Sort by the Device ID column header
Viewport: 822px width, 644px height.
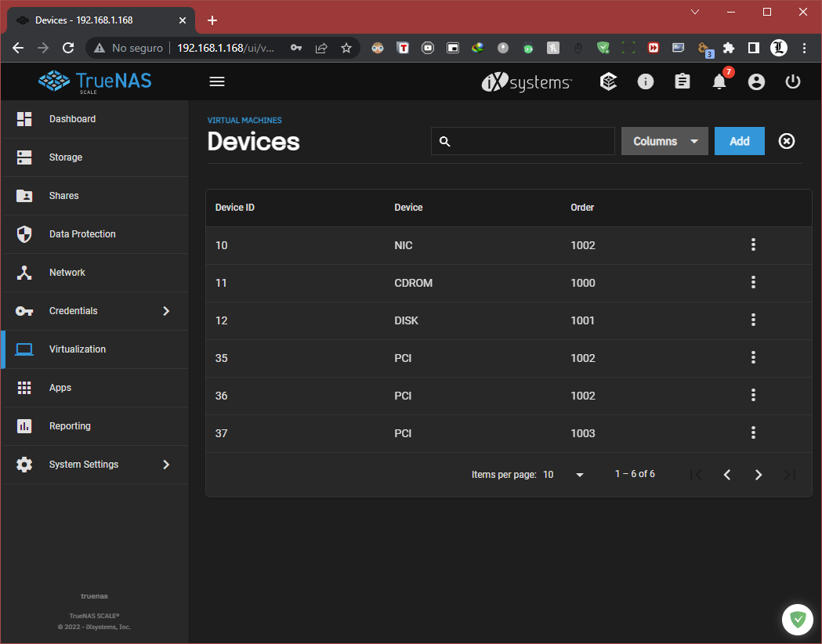click(x=235, y=208)
